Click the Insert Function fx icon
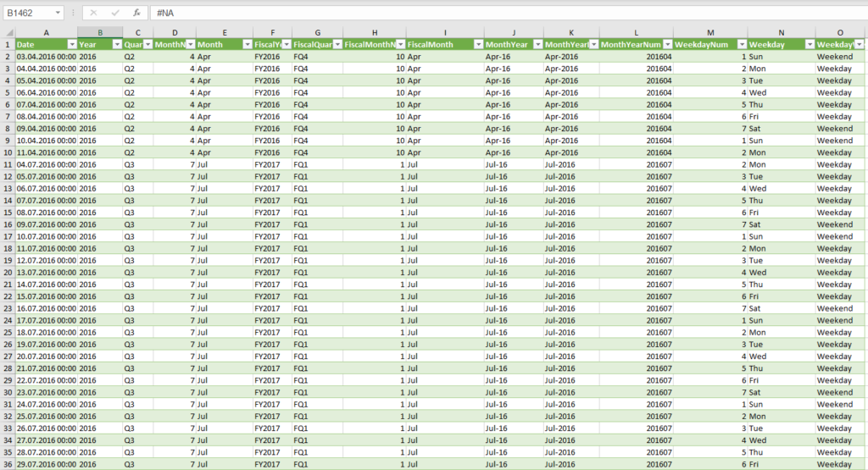This screenshot has width=868, height=470. coord(136,13)
